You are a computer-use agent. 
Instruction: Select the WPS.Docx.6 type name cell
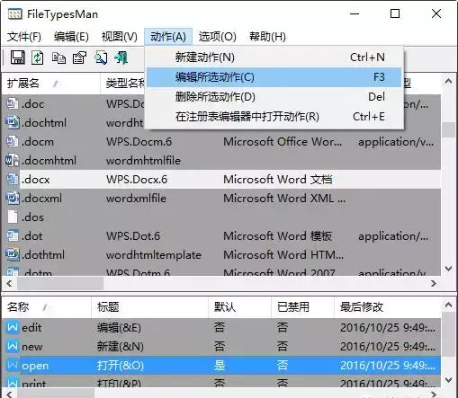click(137, 179)
